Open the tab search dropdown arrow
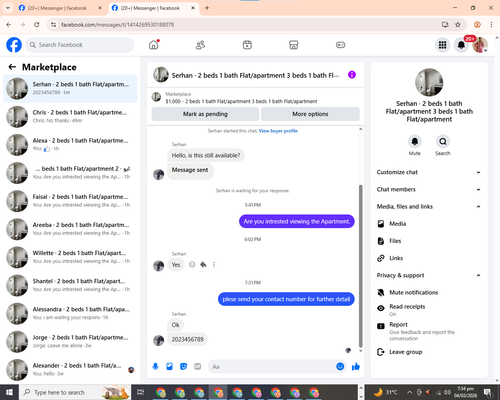 8,8
